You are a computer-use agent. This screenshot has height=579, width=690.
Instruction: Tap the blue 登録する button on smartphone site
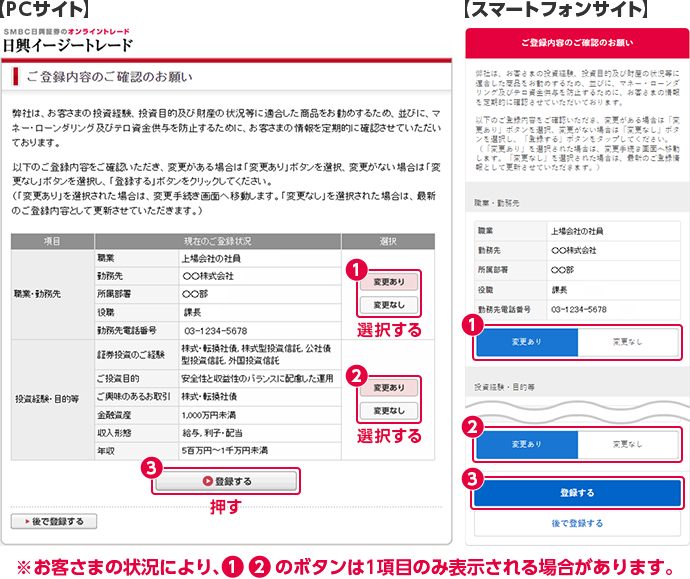point(577,493)
